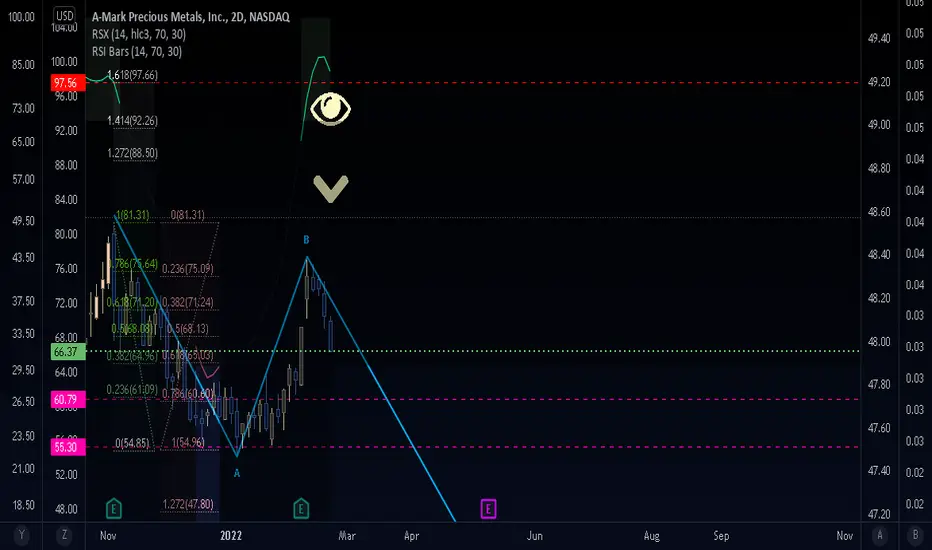Select the 0(54.85) Fibonacci label

coord(132,443)
